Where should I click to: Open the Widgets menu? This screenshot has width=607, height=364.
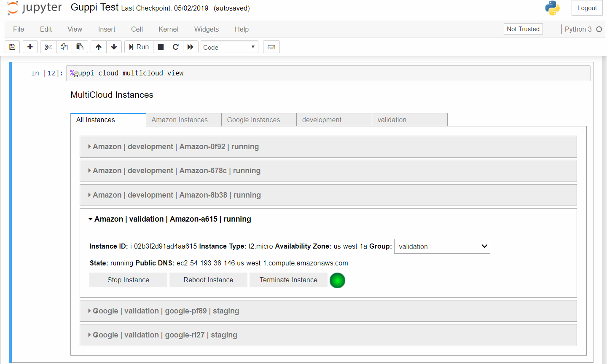coord(207,29)
